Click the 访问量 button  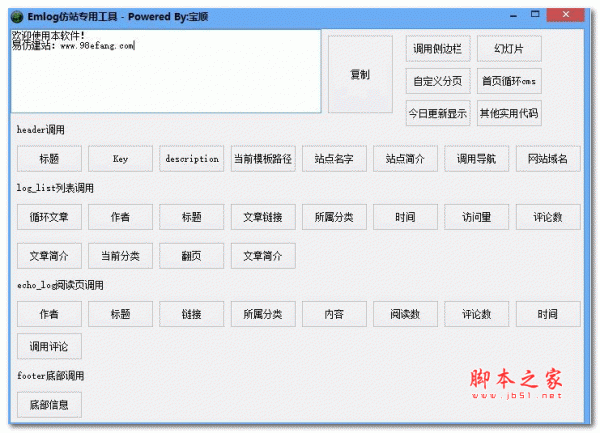(x=477, y=217)
